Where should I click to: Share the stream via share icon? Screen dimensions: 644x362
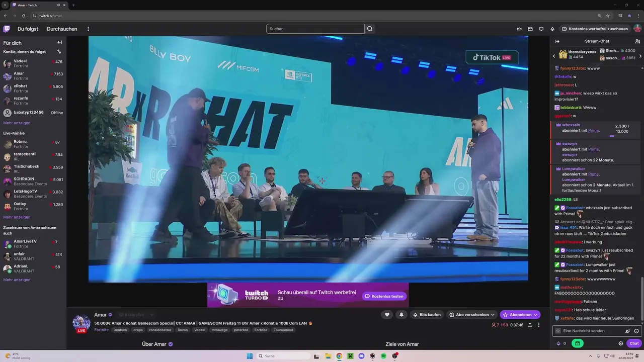530,325
